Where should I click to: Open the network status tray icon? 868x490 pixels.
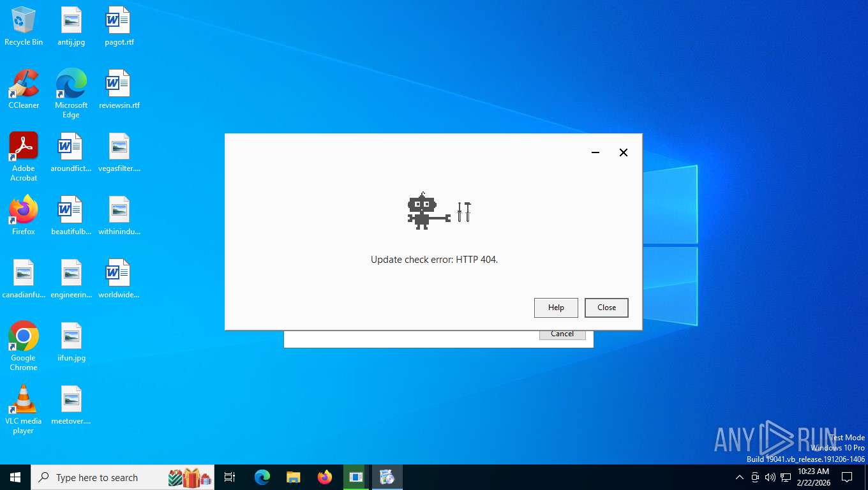(x=786, y=477)
